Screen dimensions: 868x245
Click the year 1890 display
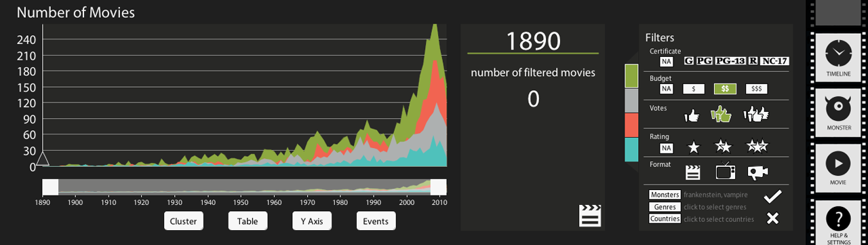(x=533, y=41)
